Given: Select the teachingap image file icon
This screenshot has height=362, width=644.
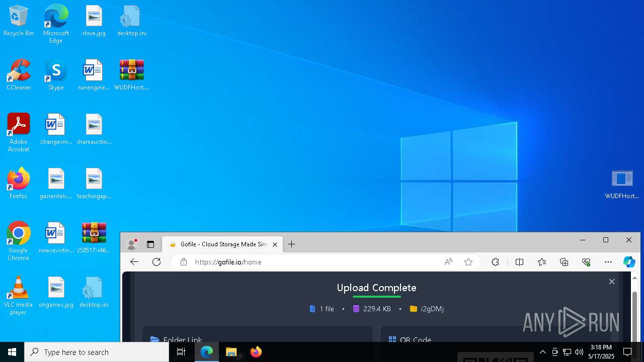Looking at the screenshot, I should coord(94,184).
